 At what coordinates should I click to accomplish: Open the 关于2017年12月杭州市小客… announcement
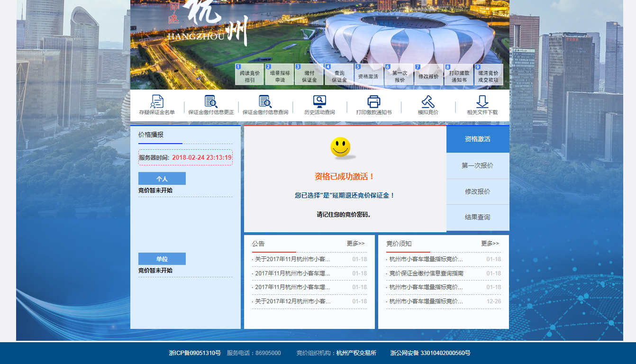(x=292, y=301)
